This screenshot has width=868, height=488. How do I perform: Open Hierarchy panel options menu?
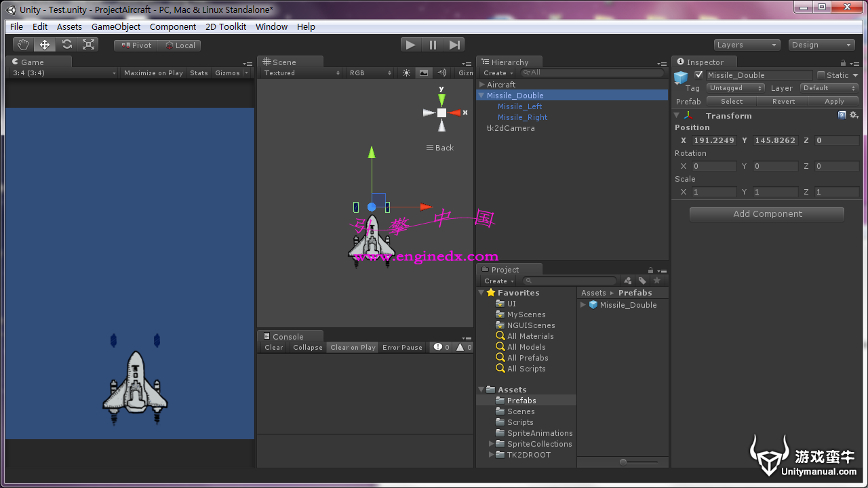tap(662, 64)
